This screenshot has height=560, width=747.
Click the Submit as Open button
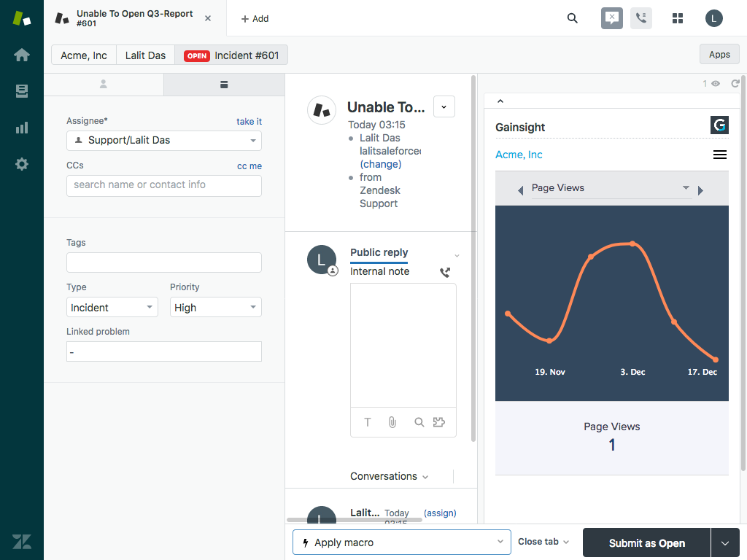[x=646, y=543]
